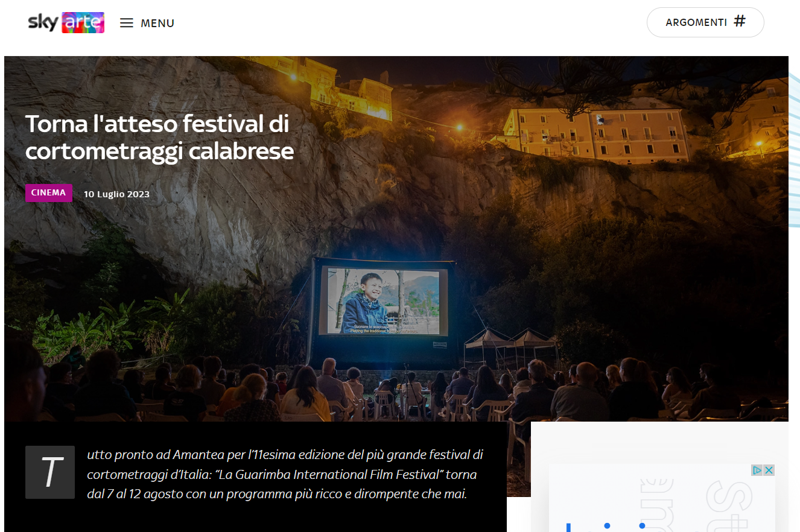This screenshot has height=532, width=800.
Task: Open the hamburger menu icon
Action: pos(126,23)
